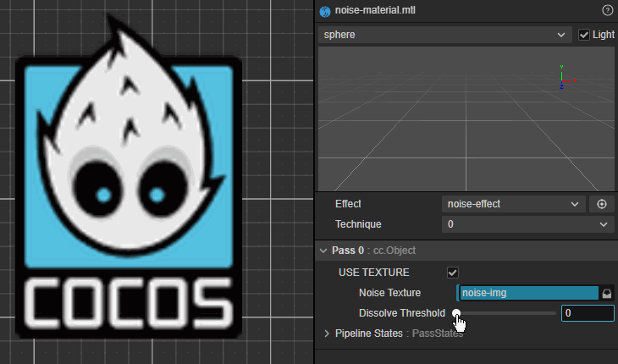Click the noise-img texture asset field
The width and height of the screenshot is (618, 364).
(528, 293)
